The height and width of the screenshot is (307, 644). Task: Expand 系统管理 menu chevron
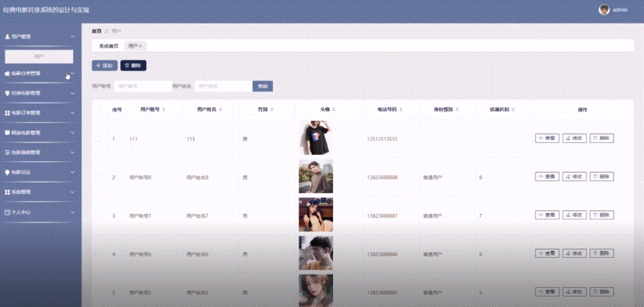pyautogui.click(x=72, y=192)
